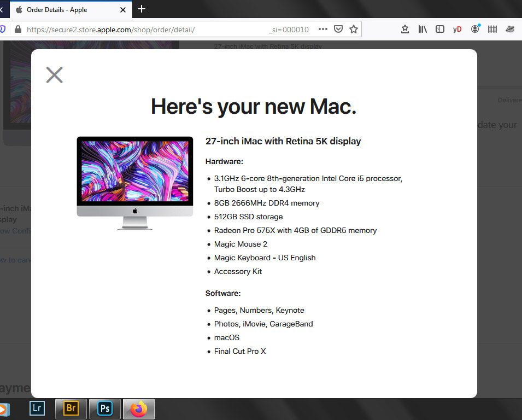Click the rightmost toolbar extension icon
Viewport: 522px width, 420px height.
pyautogui.click(x=510, y=30)
